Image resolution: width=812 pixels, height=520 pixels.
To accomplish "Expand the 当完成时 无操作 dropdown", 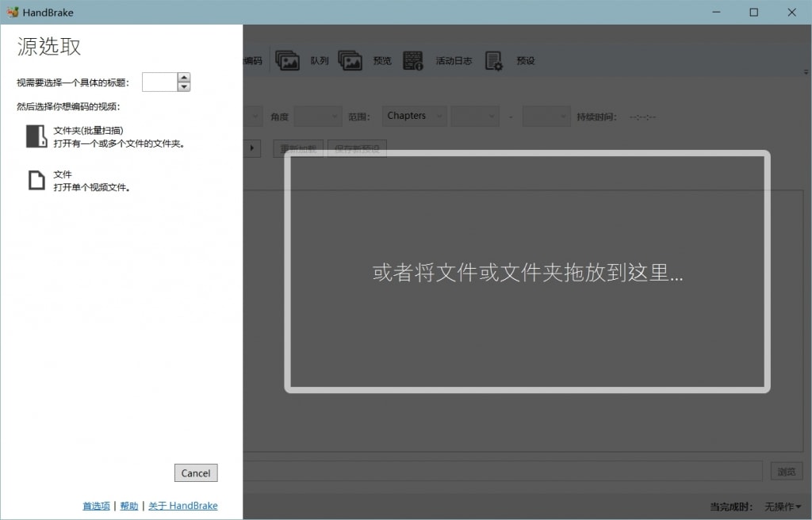I will coord(783,507).
